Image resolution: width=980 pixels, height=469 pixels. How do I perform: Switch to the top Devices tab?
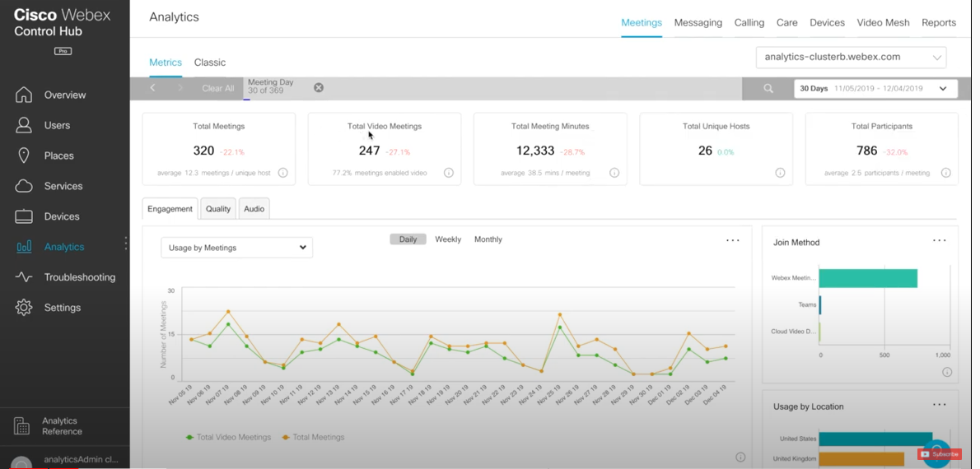pyautogui.click(x=827, y=22)
